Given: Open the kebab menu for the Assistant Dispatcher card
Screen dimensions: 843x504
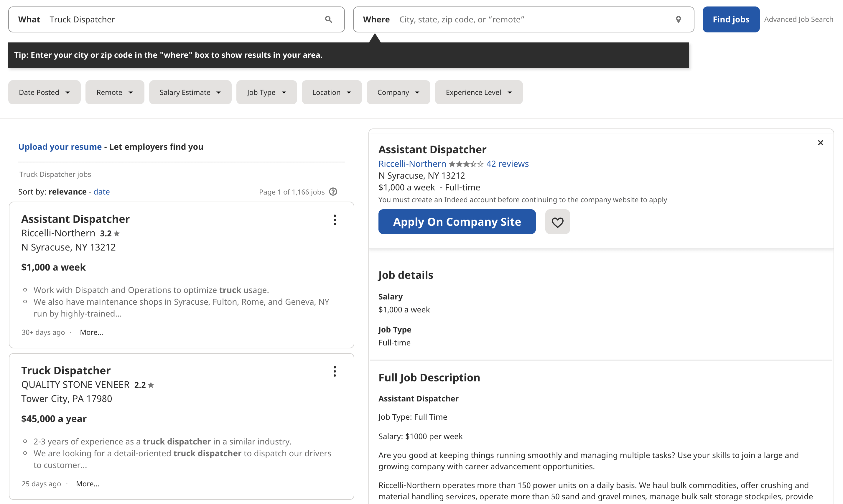Looking at the screenshot, I should pos(335,220).
